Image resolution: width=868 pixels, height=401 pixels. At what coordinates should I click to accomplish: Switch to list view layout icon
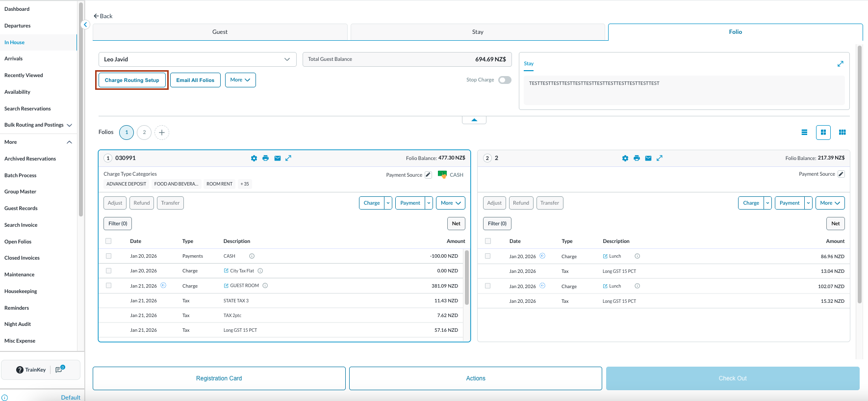coord(804,132)
